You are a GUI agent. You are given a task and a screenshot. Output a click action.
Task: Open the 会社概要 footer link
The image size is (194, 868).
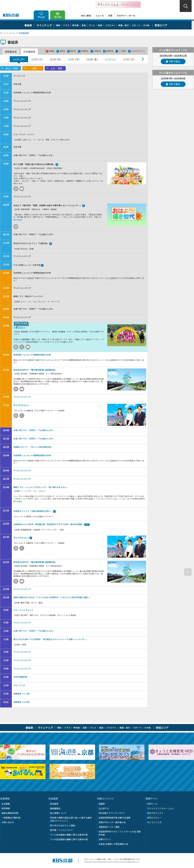(x=5, y=804)
